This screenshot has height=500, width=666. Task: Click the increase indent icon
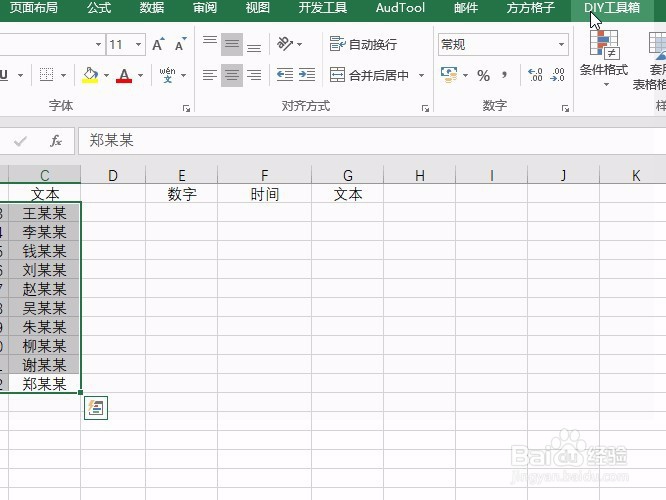click(x=307, y=75)
